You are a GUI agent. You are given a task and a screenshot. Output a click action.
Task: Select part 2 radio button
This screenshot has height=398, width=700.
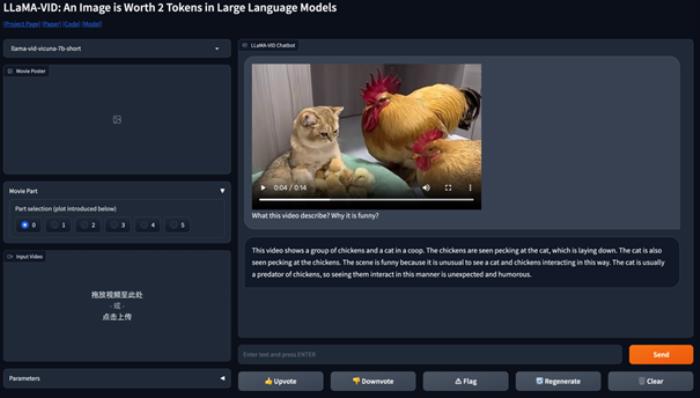(84, 225)
